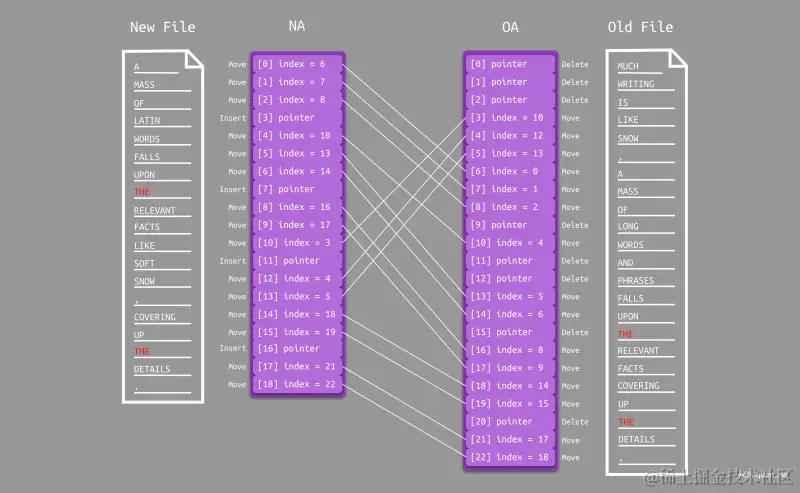Click "SNOW" in the Old File document
800x493 pixels.
coord(628,138)
